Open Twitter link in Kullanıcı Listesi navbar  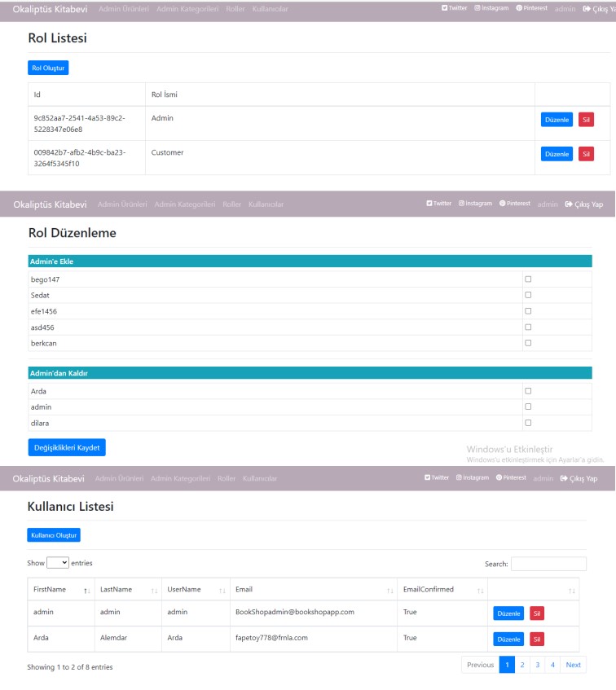(x=437, y=477)
